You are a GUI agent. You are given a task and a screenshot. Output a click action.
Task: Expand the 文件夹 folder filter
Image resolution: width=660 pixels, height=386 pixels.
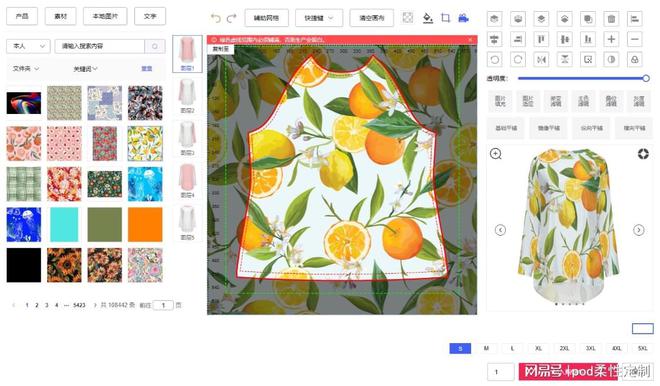click(x=26, y=68)
